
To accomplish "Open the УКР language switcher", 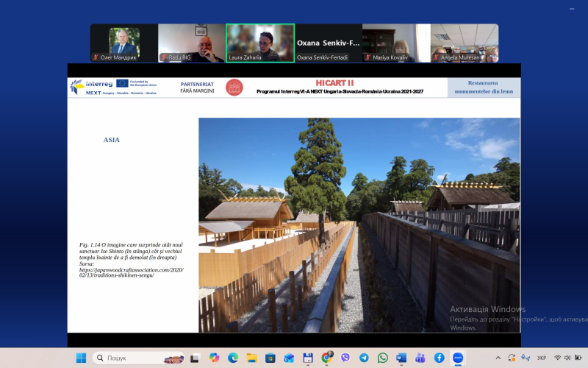I will click(542, 358).
